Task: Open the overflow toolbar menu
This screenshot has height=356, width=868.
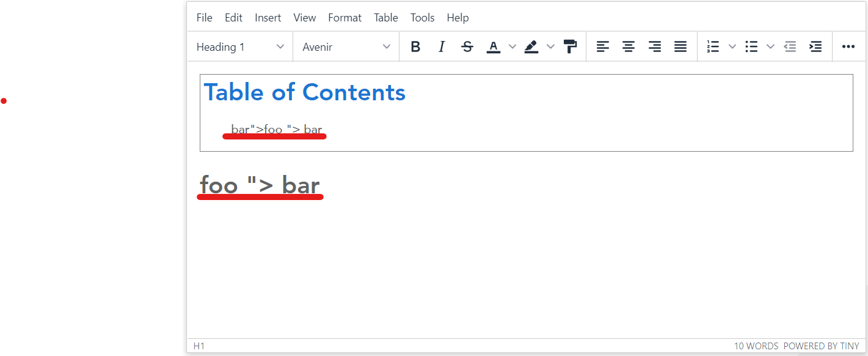Action: coord(848,46)
